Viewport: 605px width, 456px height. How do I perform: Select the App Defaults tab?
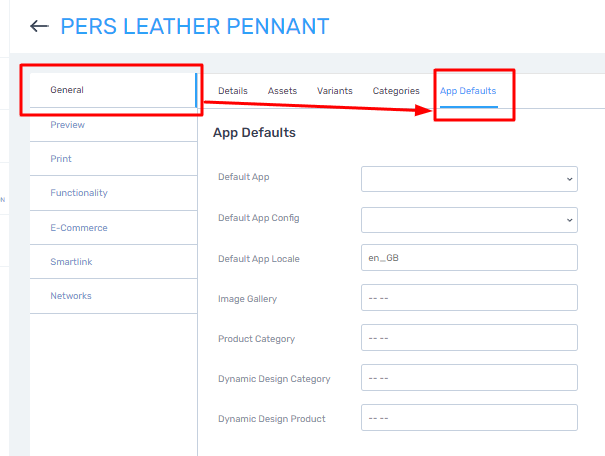click(468, 91)
